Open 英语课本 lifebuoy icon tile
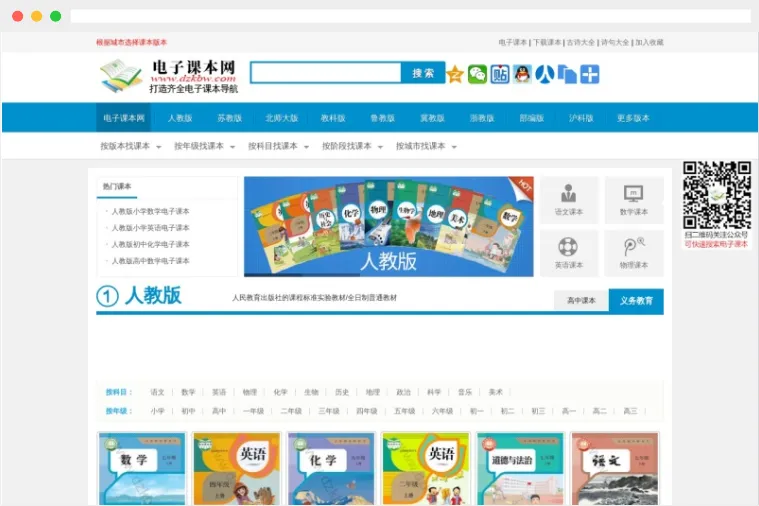This screenshot has height=506, width=759. pos(569,253)
